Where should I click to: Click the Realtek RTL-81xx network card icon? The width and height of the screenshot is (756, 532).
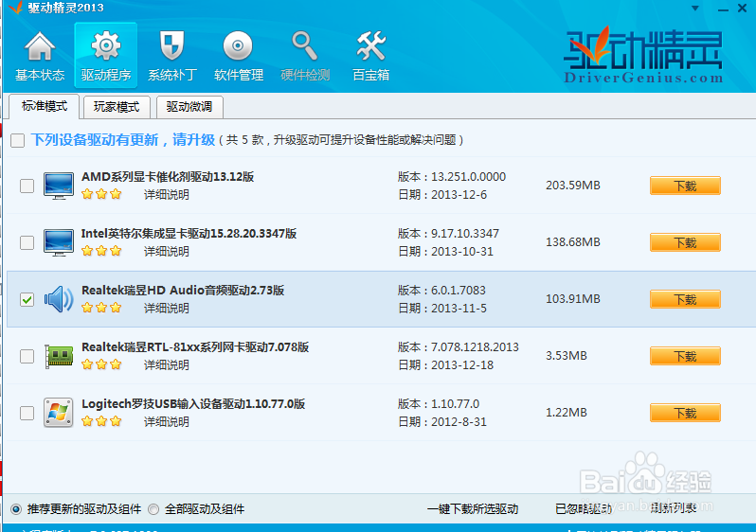tap(59, 356)
